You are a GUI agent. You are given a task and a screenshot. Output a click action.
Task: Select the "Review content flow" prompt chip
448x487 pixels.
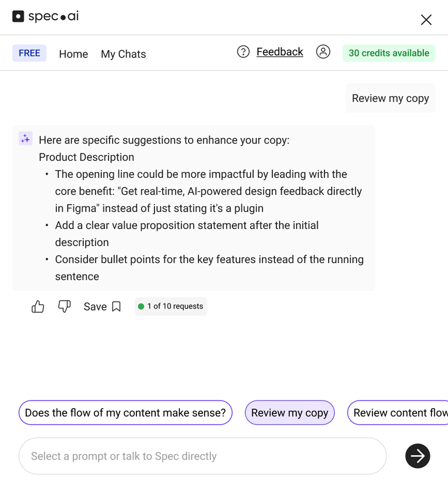click(398, 413)
